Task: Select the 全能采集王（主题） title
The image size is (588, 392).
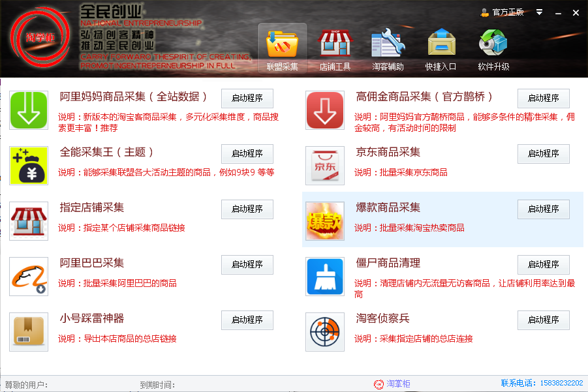Action: (x=107, y=152)
